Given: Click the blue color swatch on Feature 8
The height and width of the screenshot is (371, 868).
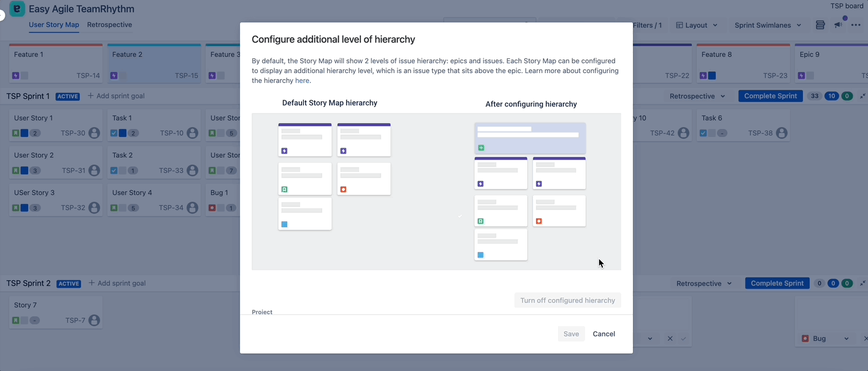Looking at the screenshot, I should (712, 76).
